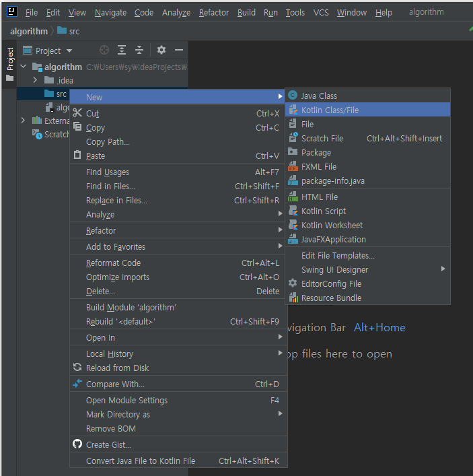Select Find in Files from context menu
Image resolution: width=473 pixels, height=476 pixels.
(179, 186)
